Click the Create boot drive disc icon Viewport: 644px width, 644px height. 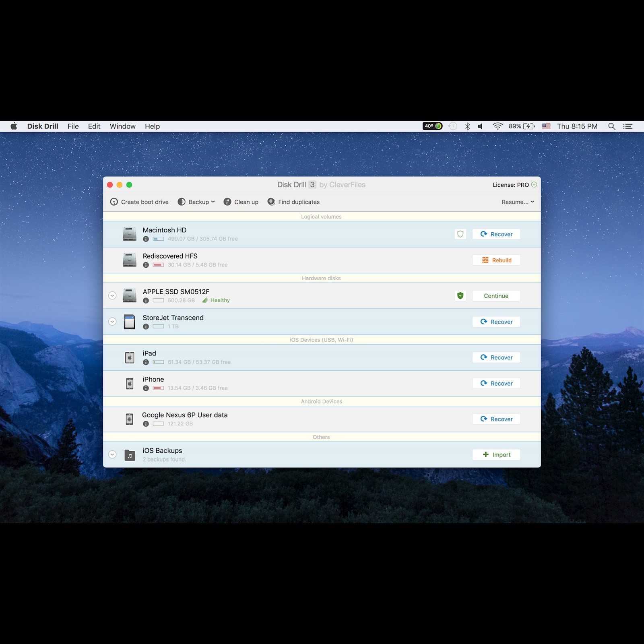114,202
